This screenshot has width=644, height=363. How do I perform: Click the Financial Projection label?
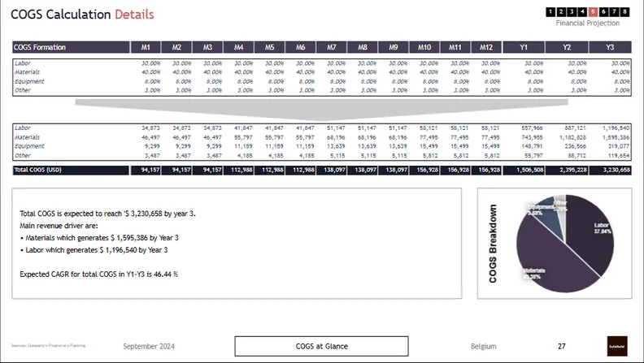pyautogui.click(x=587, y=24)
